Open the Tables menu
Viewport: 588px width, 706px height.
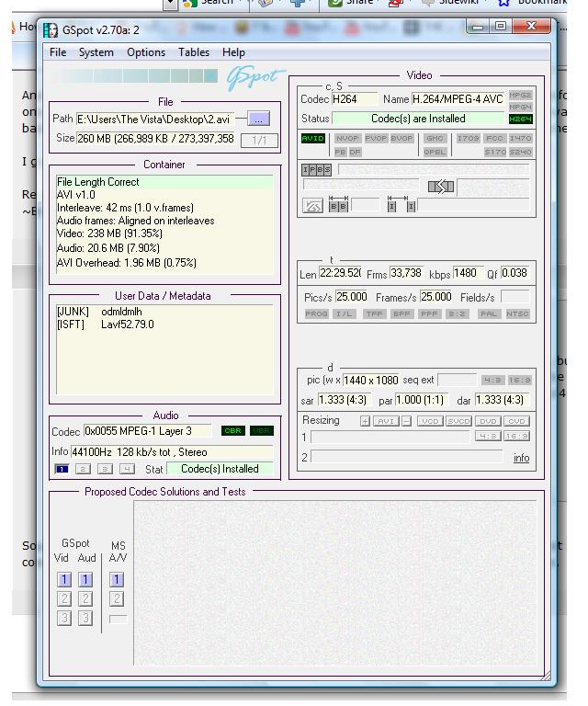point(194,52)
